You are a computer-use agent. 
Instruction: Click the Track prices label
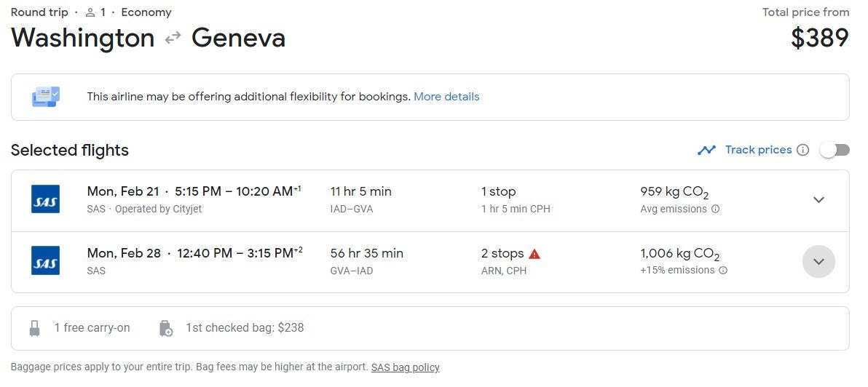[758, 150]
